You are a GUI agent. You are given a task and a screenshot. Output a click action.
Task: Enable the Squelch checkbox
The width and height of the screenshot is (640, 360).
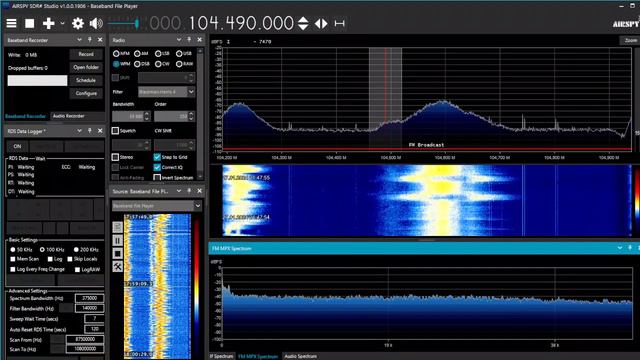(116, 131)
